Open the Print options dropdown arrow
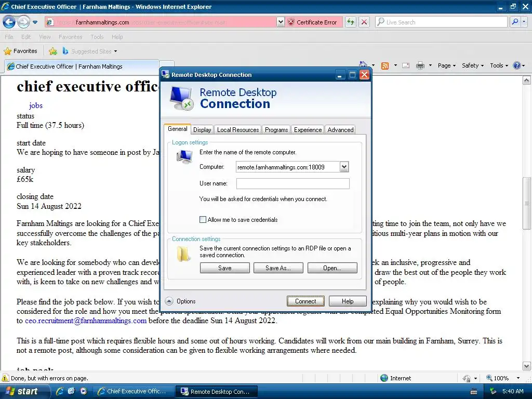This screenshot has height=399, width=532. tap(430, 65)
